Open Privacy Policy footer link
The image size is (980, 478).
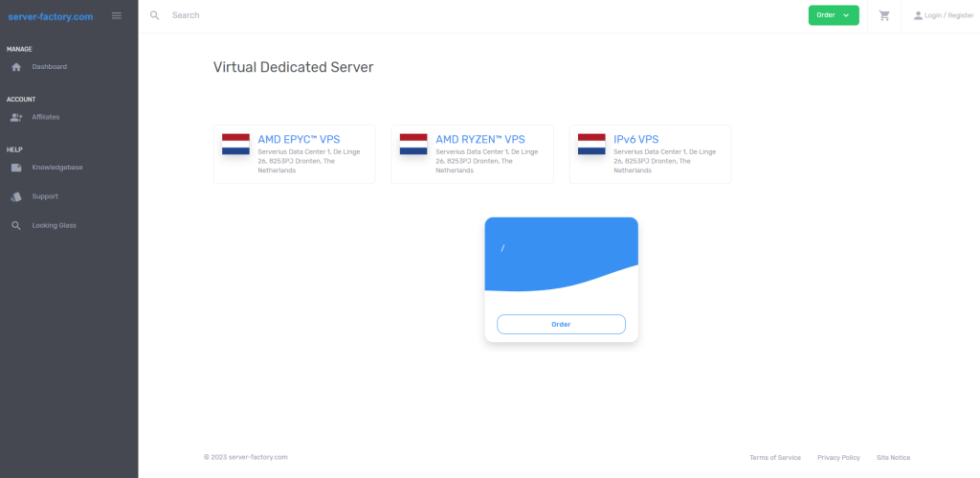[x=838, y=457]
